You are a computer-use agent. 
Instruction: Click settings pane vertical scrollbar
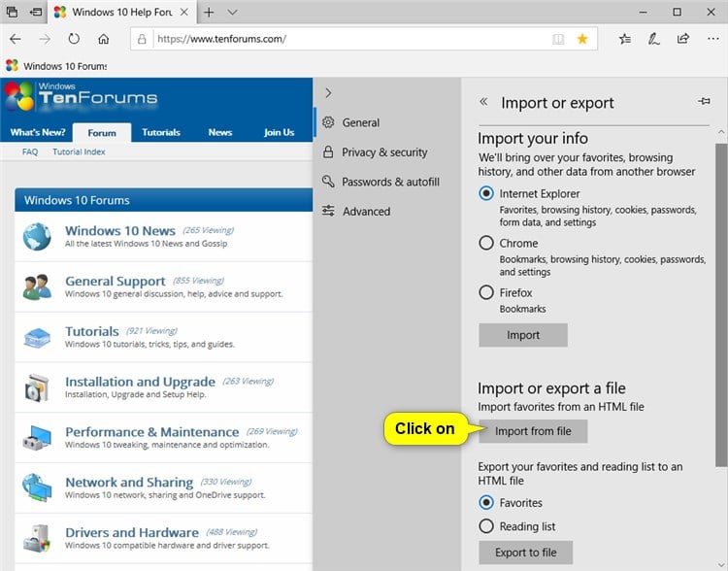(x=721, y=305)
